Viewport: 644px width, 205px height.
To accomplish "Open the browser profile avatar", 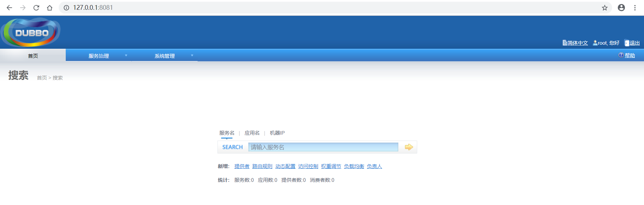I will (x=621, y=8).
